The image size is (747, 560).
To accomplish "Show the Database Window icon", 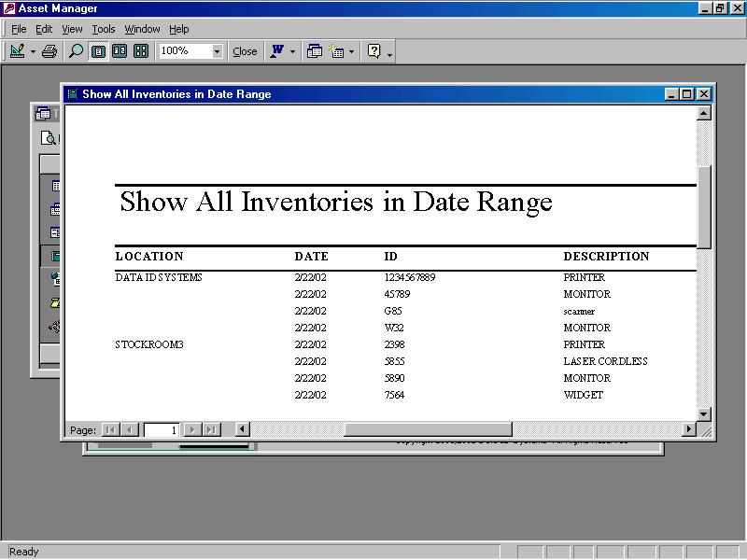I will 315,51.
